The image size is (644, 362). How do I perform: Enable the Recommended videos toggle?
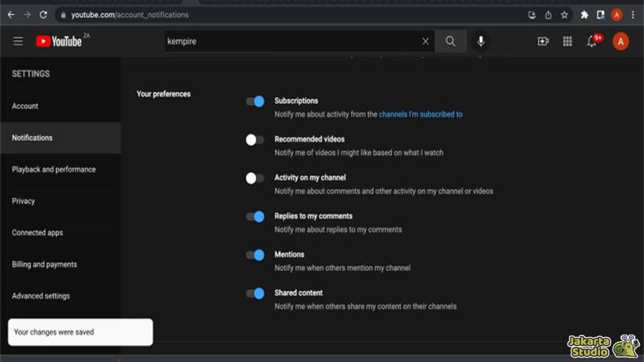click(x=255, y=140)
